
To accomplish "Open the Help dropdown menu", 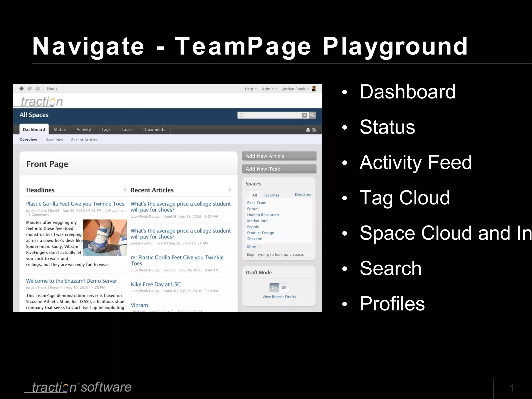I will (x=251, y=89).
